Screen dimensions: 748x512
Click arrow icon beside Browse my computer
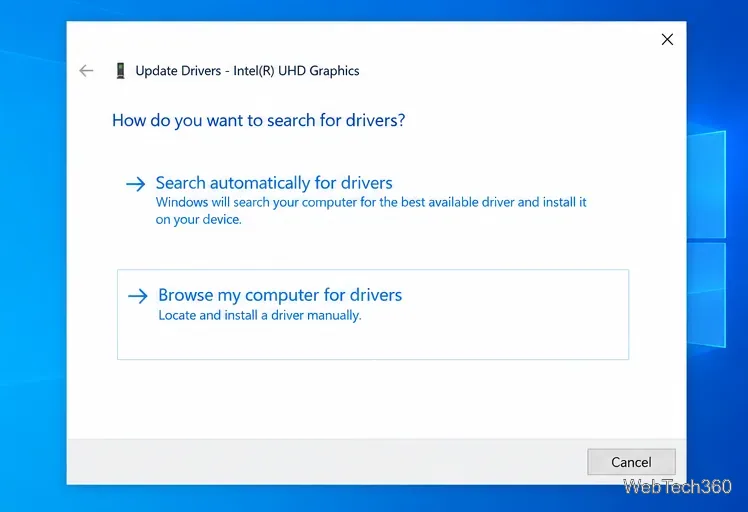138,296
